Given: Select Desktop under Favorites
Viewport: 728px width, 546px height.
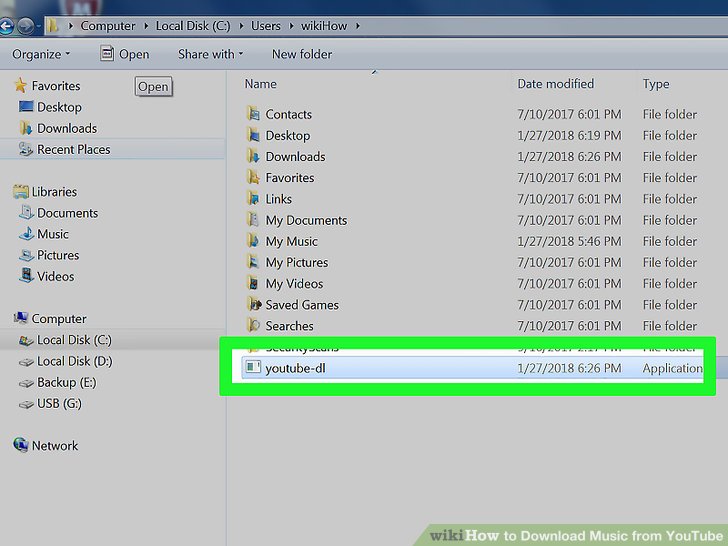Looking at the screenshot, I should (59, 107).
